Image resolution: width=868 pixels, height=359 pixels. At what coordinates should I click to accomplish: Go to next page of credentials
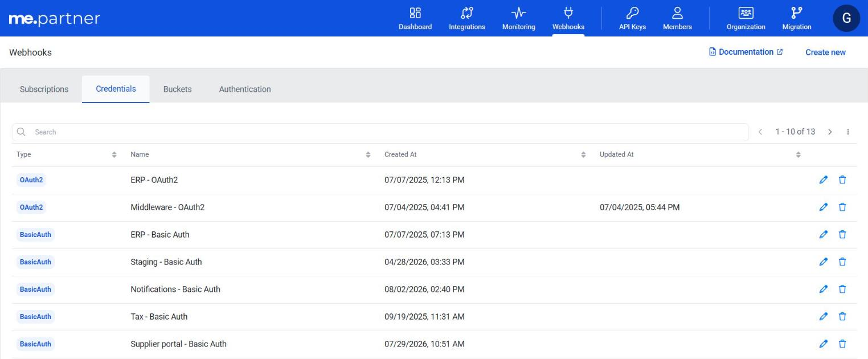830,132
